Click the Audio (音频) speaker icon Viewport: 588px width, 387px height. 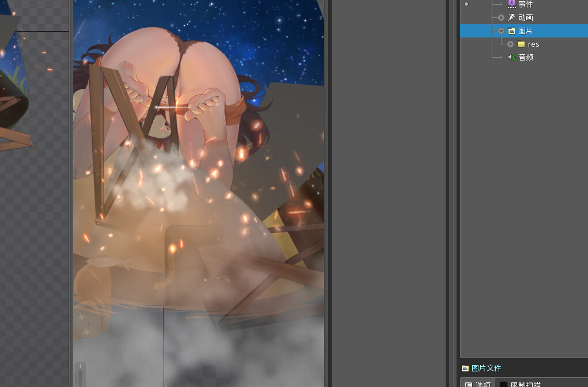pos(511,57)
